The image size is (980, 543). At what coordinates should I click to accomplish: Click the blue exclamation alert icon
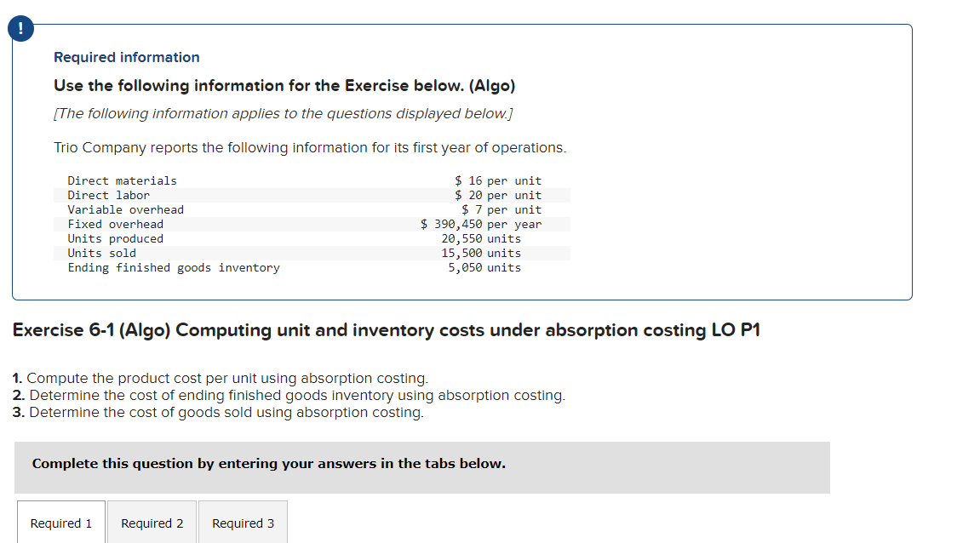point(20,28)
